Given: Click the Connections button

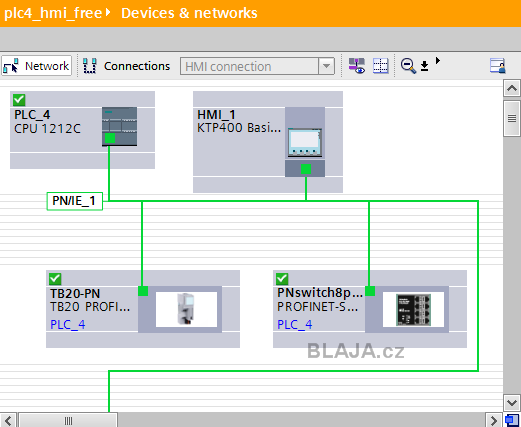Looking at the screenshot, I should pos(127,66).
